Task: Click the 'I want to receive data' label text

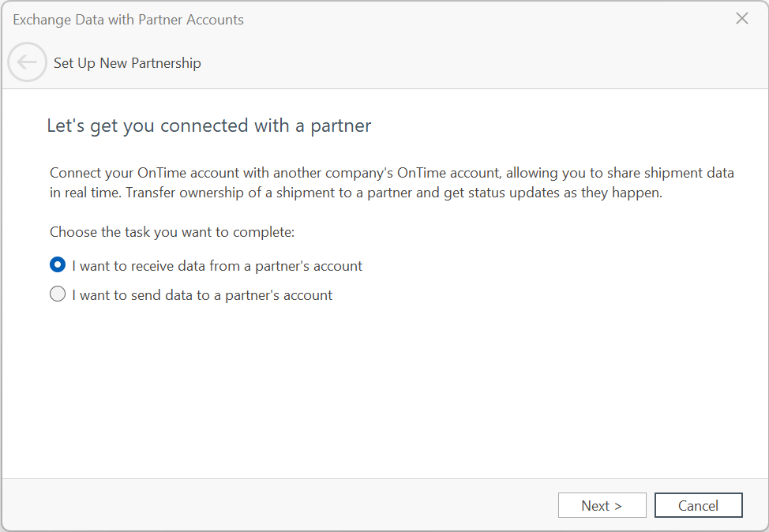Action: 217,266
